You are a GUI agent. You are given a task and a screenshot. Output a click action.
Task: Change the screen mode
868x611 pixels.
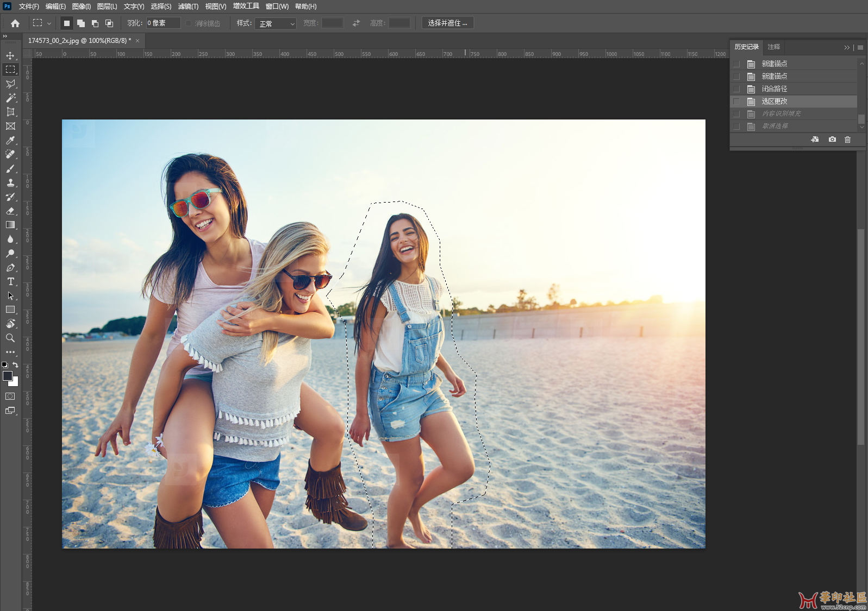[x=10, y=411]
